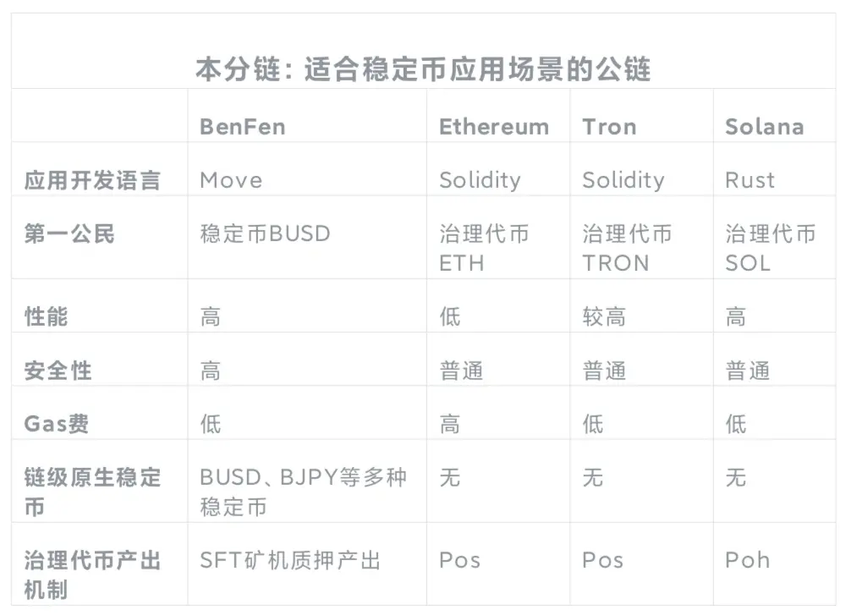Click the 安全性 row label
846x616 pixels.
click(x=58, y=370)
